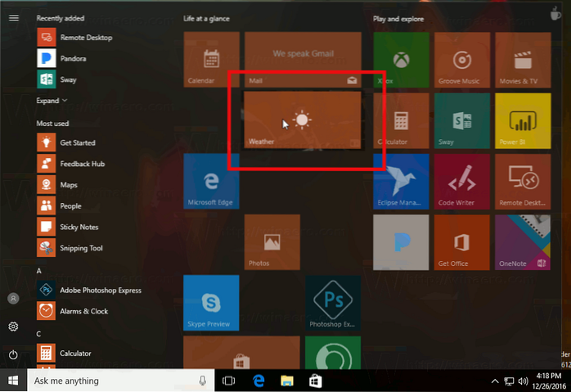The image size is (571, 392).
Task: Expand the Recently added list
Action: [52, 101]
